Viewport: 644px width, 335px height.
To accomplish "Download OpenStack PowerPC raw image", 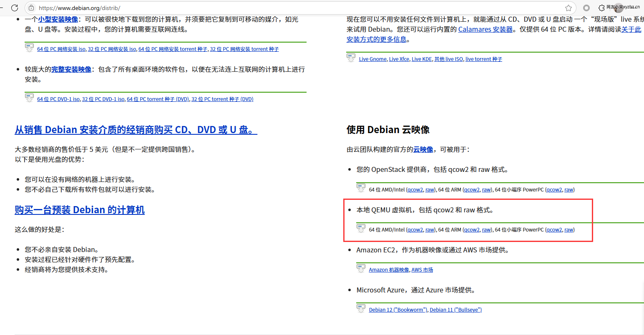I will coord(569,190).
